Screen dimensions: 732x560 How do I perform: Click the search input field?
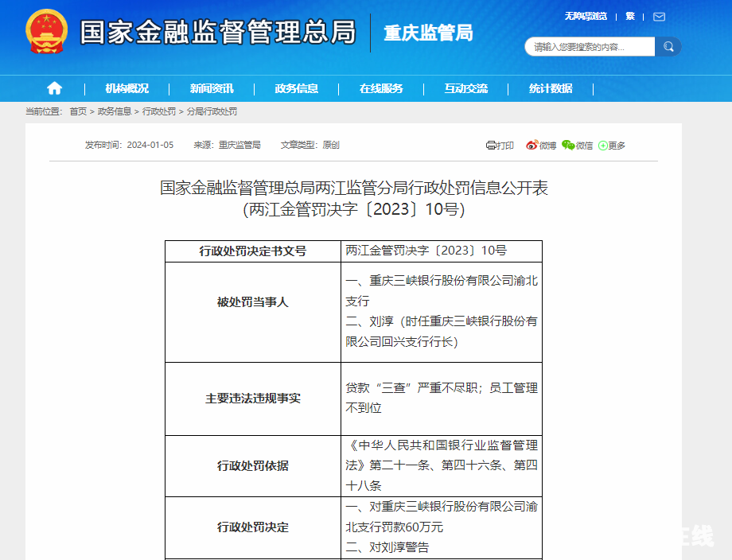(590, 47)
